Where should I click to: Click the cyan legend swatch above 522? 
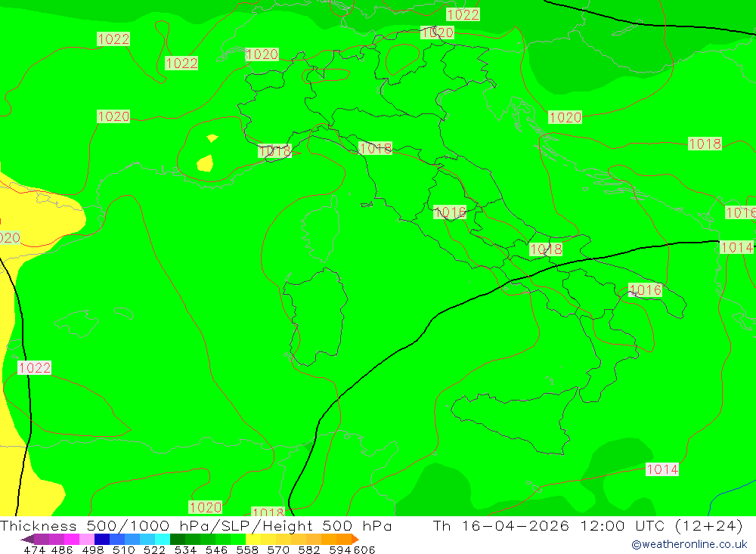[163, 539]
